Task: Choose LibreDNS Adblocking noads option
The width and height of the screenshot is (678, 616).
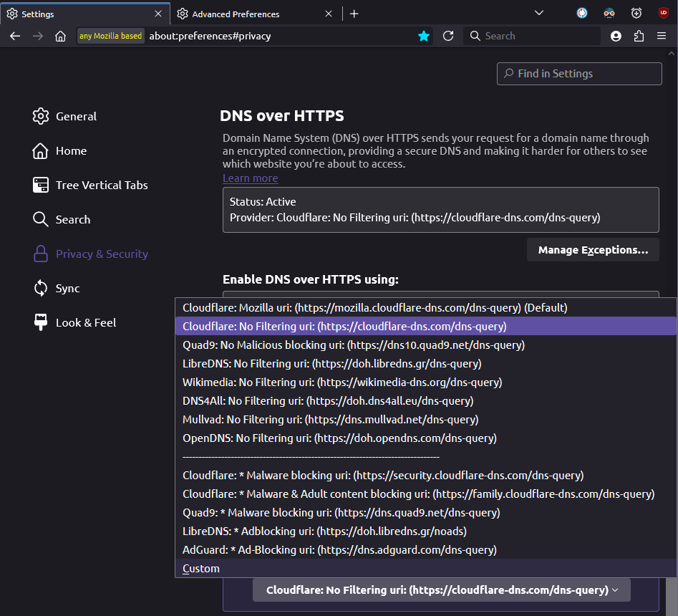Action: (425, 531)
